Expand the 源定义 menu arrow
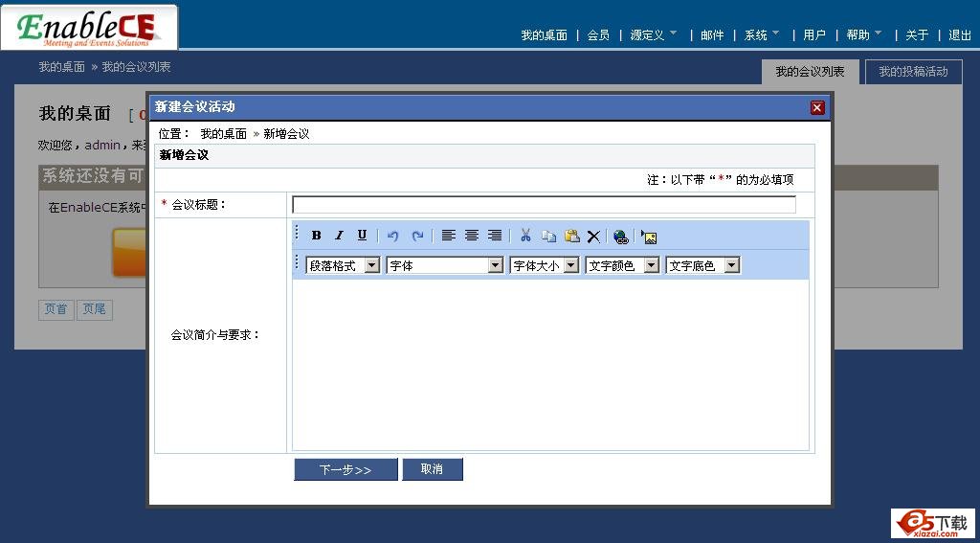This screenshot has height=543, width=980. coord(673,34)
